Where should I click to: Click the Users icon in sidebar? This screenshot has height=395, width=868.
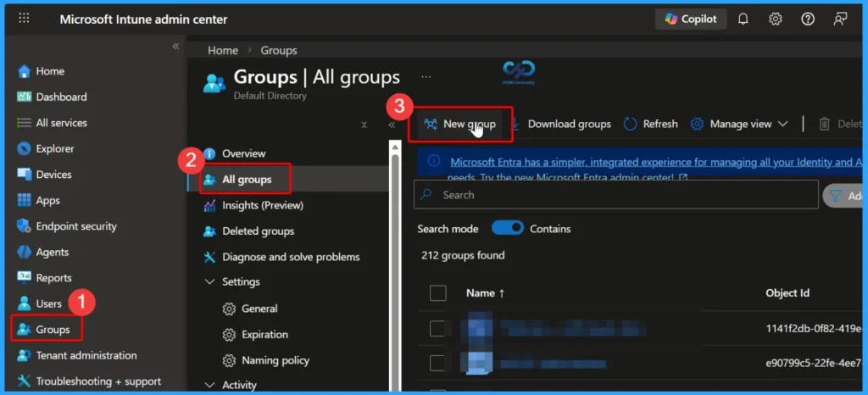tap(24, 303)
